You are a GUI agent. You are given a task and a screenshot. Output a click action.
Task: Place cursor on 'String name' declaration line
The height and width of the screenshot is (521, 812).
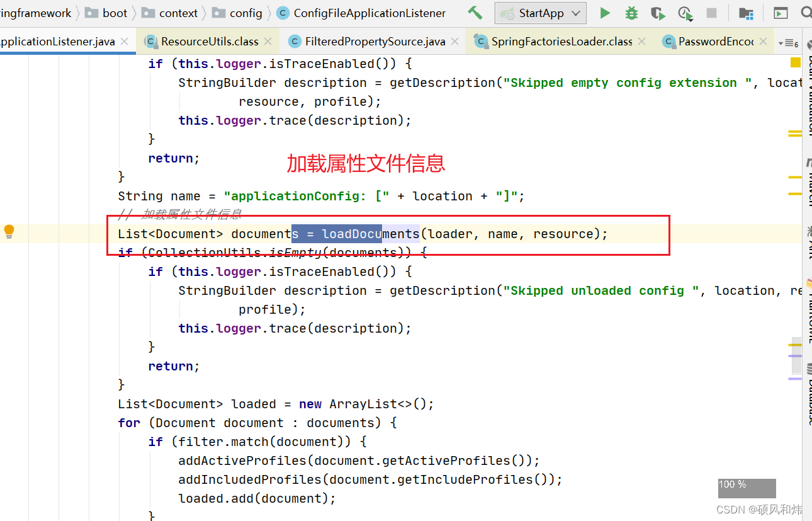coord(321,196)
